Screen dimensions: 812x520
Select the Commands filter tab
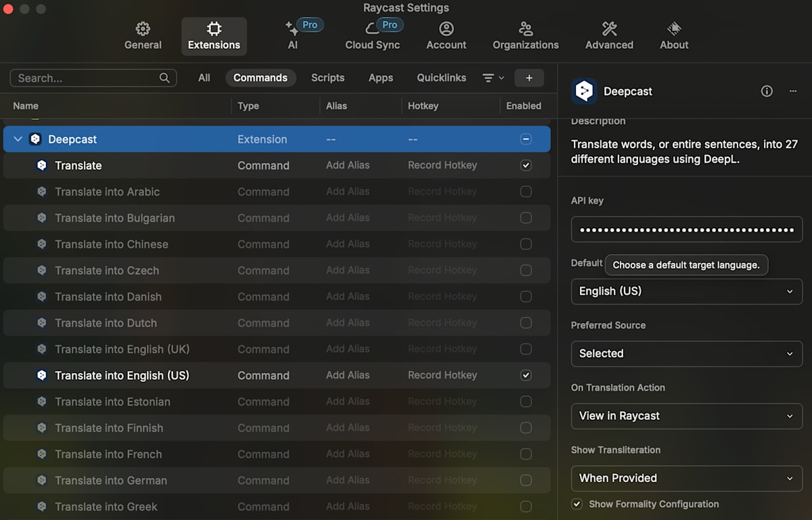[x=261, y=78]
